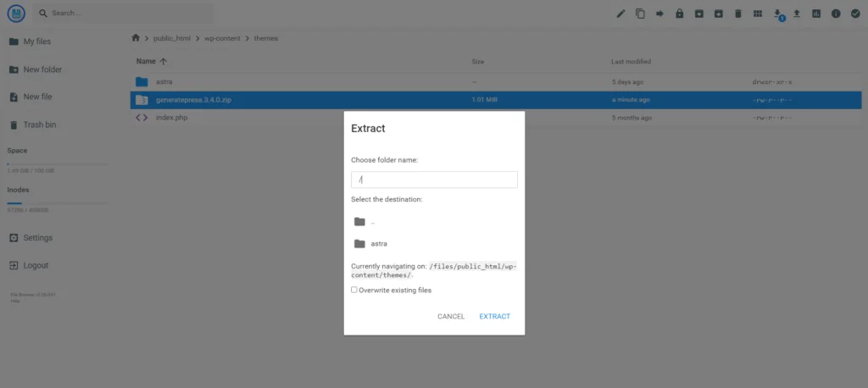Click the File Browser logo
This screenshot has height=388, width=868.
(x=16, y=14)
